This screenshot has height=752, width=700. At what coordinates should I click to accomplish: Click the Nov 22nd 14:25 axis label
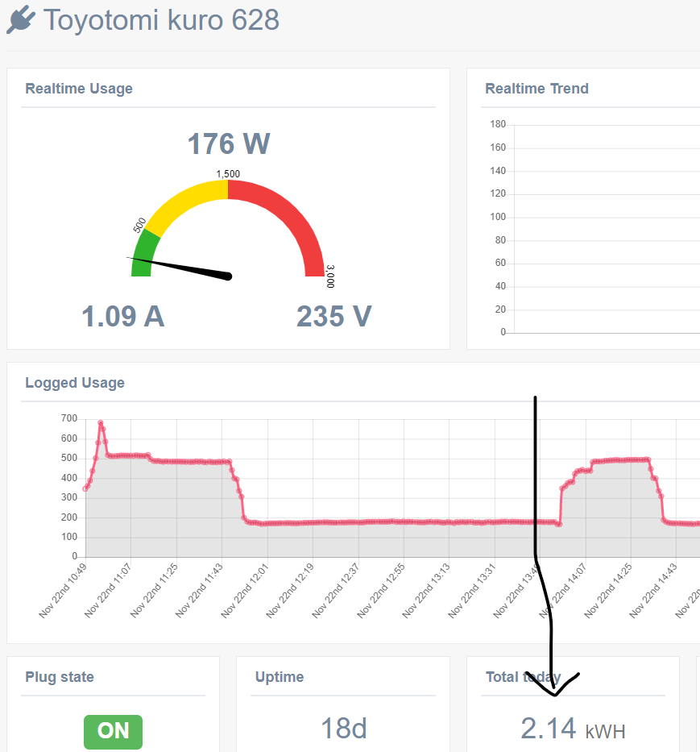[x=608, y=591]
